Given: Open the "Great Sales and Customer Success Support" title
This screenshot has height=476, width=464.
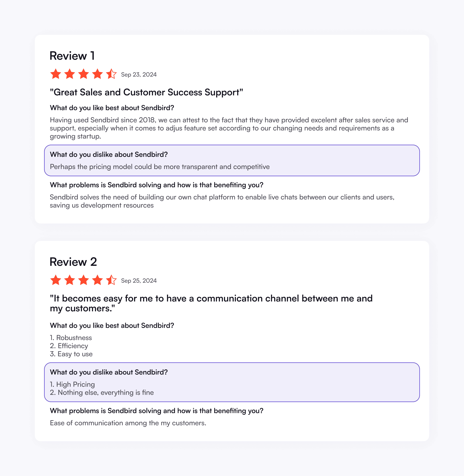Looking at the screenshot, I should [146, 92].
